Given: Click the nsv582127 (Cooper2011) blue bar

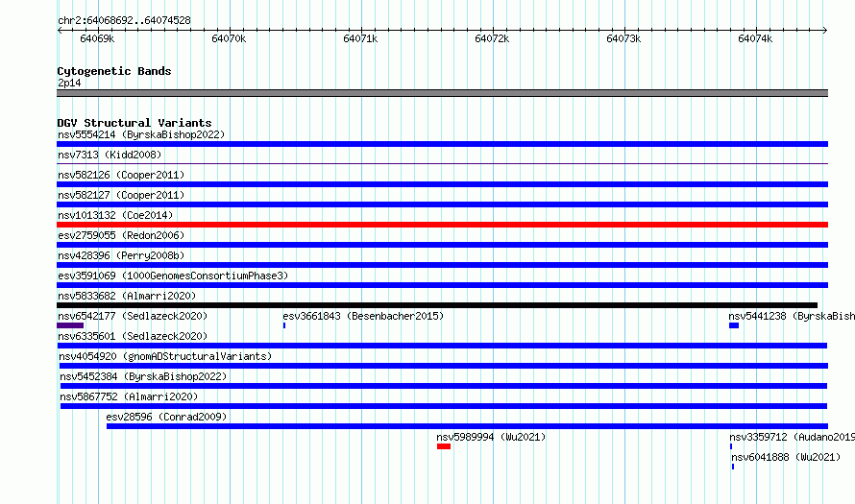Looking at the screenshot, I should (x=442, y=204).
